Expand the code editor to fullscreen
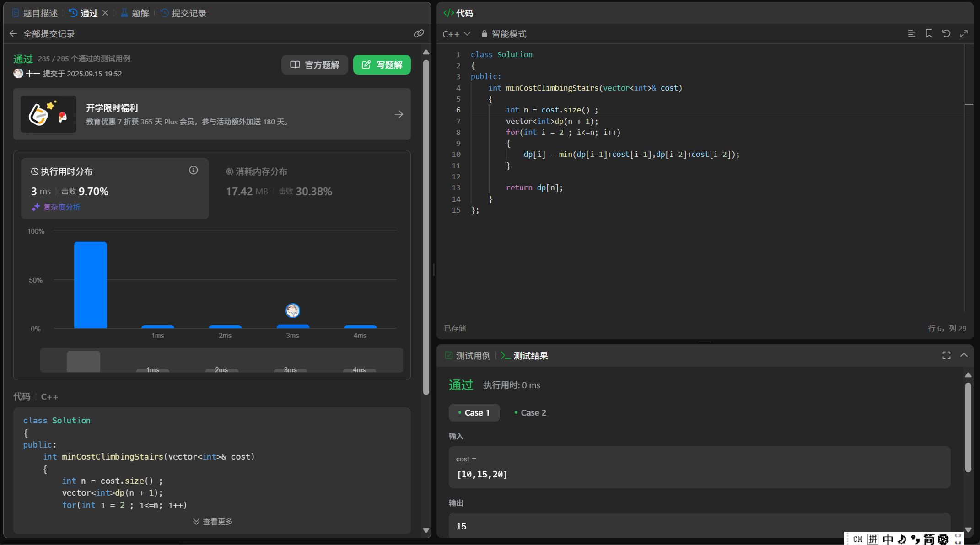 964,34
